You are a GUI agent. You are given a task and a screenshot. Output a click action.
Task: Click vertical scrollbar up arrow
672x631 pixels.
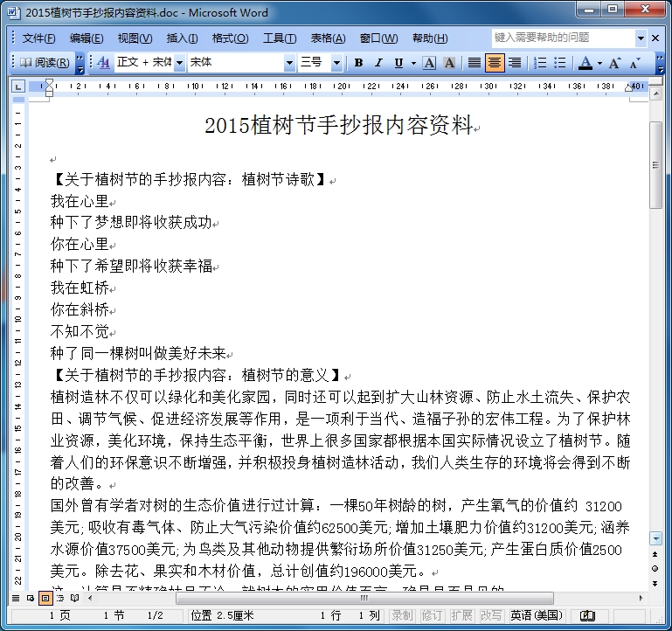655,93
